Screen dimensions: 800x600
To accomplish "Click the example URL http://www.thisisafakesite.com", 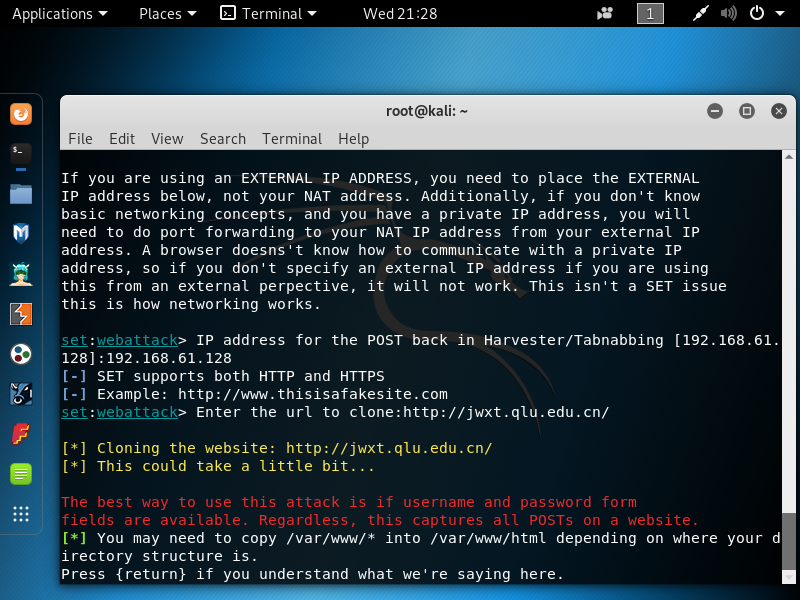I will (313, 394).
